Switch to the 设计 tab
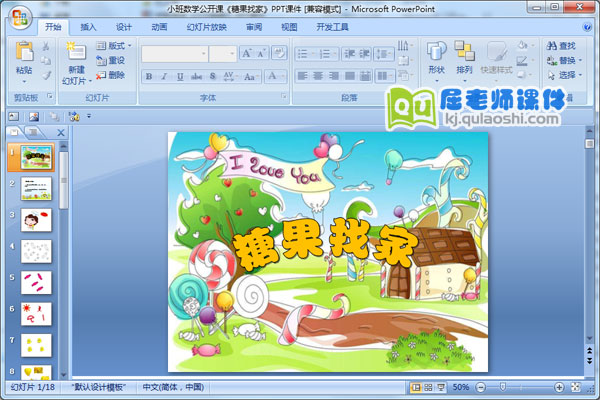 pyautogui.click(x=124, y=27)
